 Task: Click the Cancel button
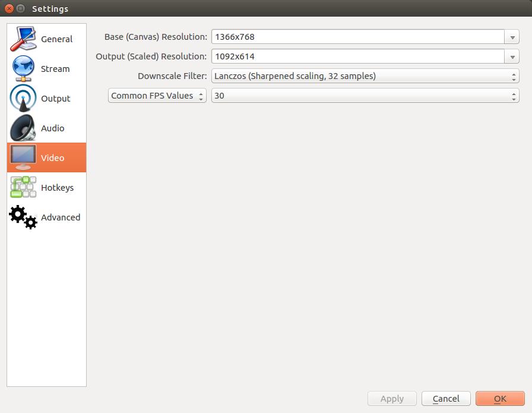tap(446, 398)
